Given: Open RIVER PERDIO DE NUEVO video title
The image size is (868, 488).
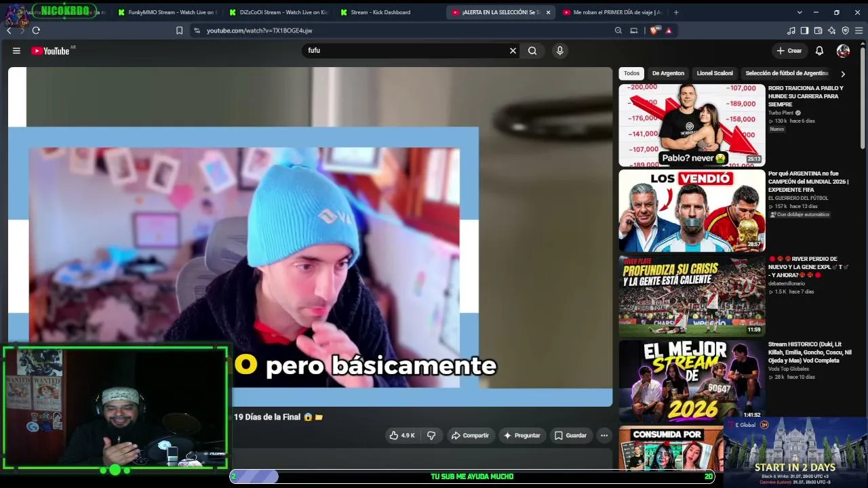Looking at the screenshot, I should tap(808, 267).
